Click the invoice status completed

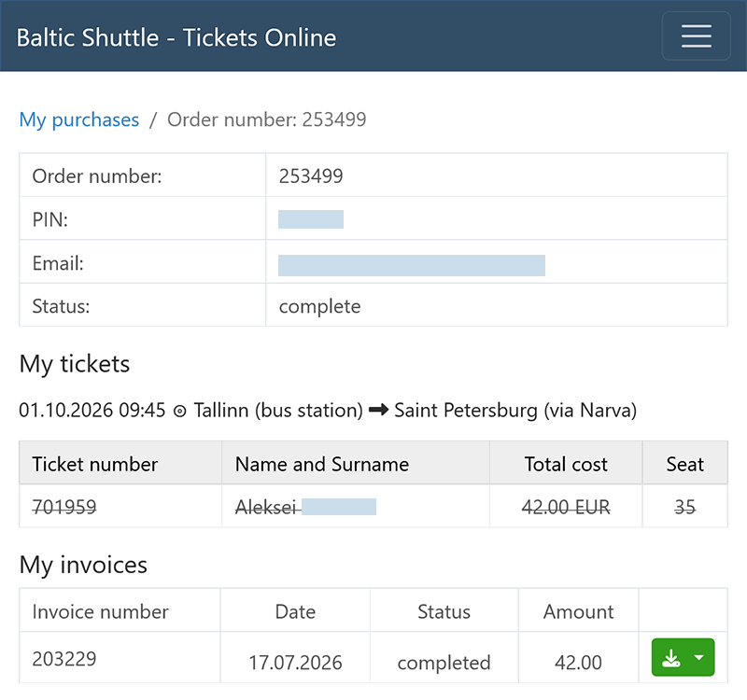click(444, 663)
